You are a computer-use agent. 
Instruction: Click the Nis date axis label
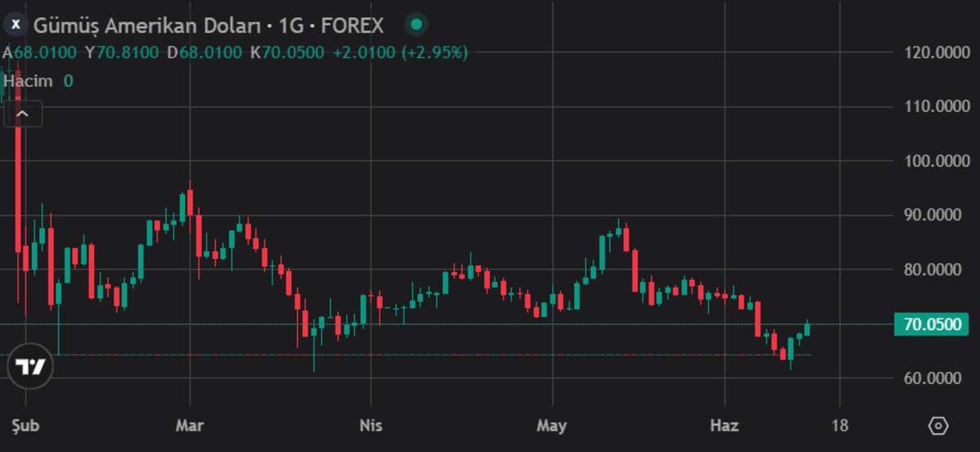[370, 426]
